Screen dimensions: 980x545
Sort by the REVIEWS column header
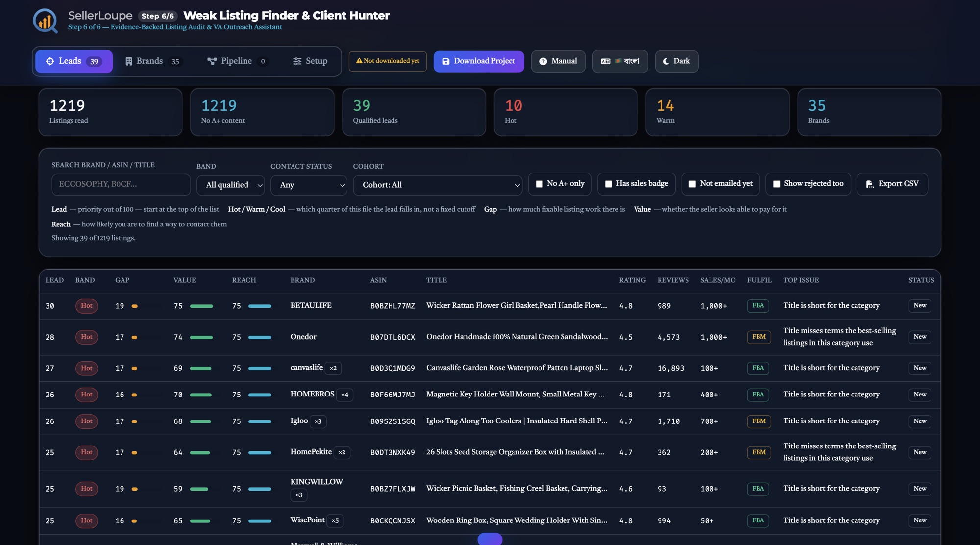pyautogui.click(x=673, y=280)
